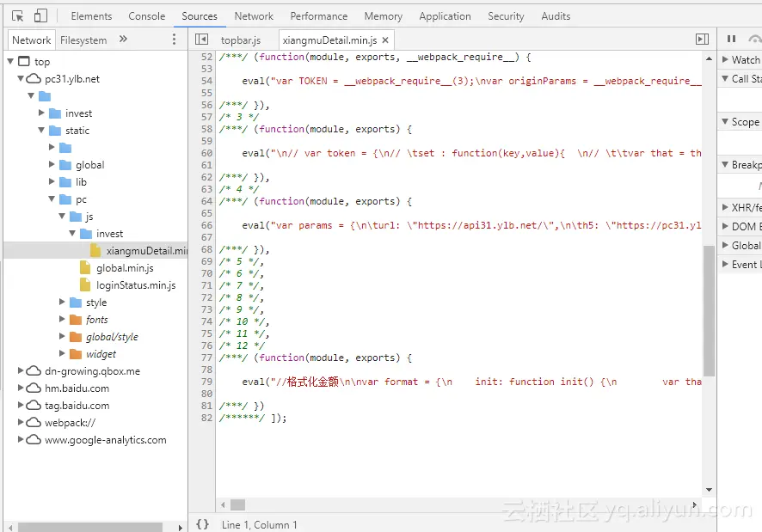Expand hm.baidu.com domain
762x532 pixels.
[x=21, y=388]
